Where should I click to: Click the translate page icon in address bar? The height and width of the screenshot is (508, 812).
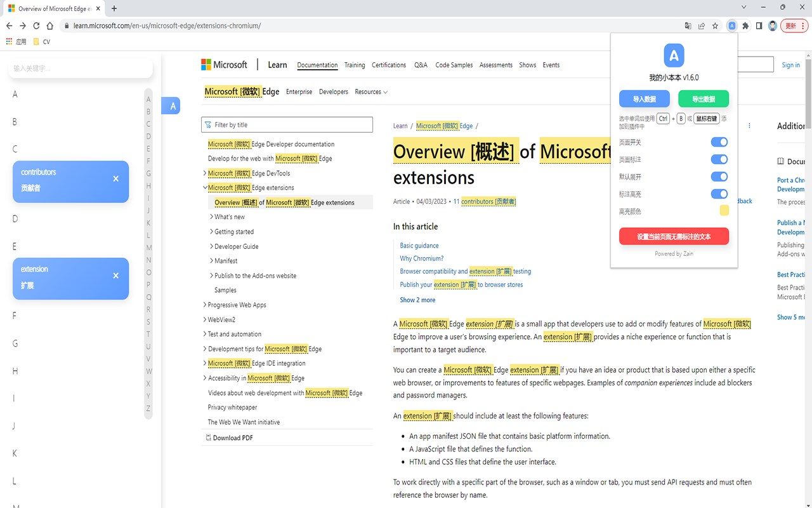pyautogui.click(x=688, y=26)
